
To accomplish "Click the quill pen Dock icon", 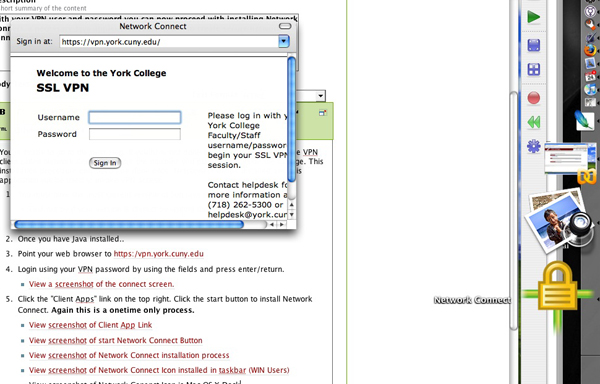I will [590, 37].
